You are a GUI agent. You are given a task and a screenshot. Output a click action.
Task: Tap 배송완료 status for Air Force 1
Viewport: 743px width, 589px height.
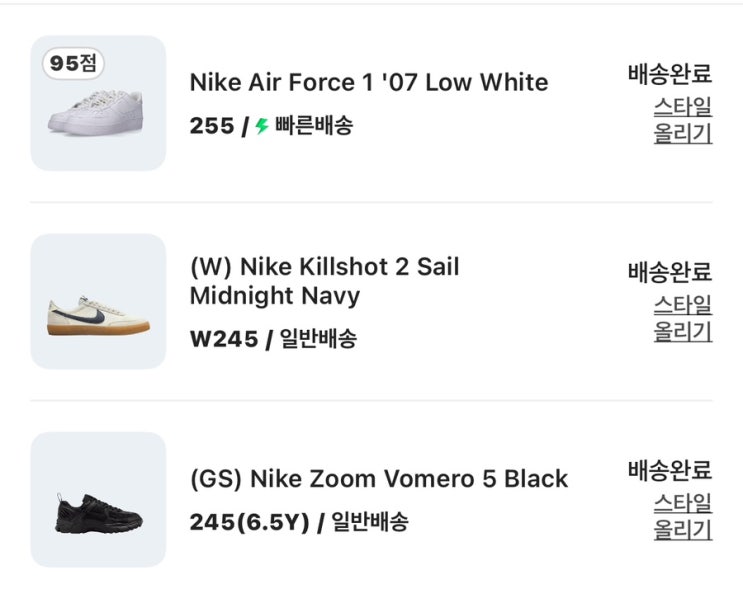pyautogui.click(x=670, y=73)
